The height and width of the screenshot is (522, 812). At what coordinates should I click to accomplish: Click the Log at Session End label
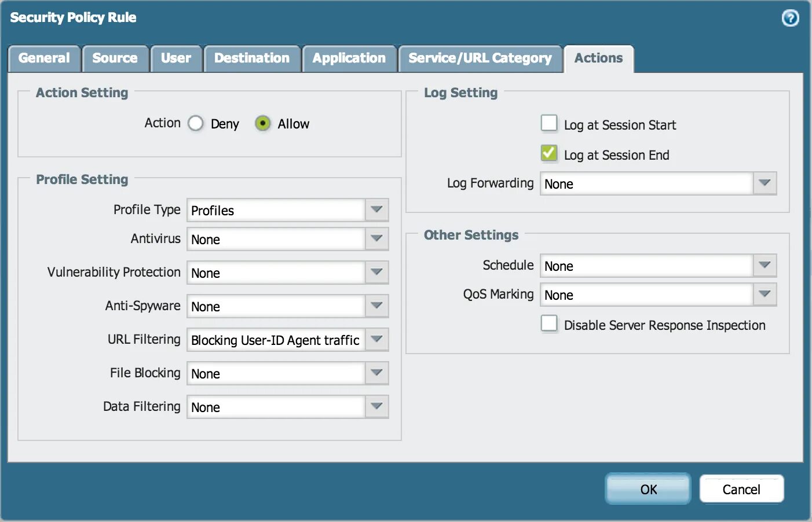coord(616,155)
